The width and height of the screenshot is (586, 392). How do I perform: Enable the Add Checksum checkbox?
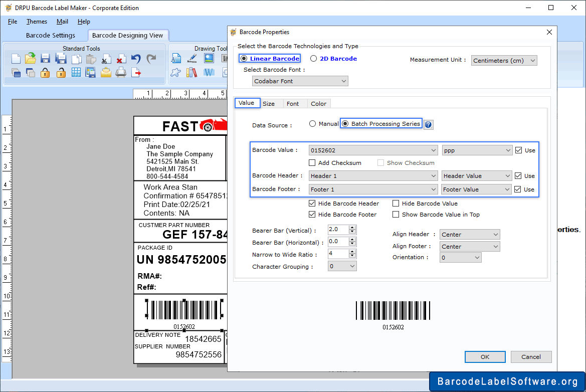312,163
